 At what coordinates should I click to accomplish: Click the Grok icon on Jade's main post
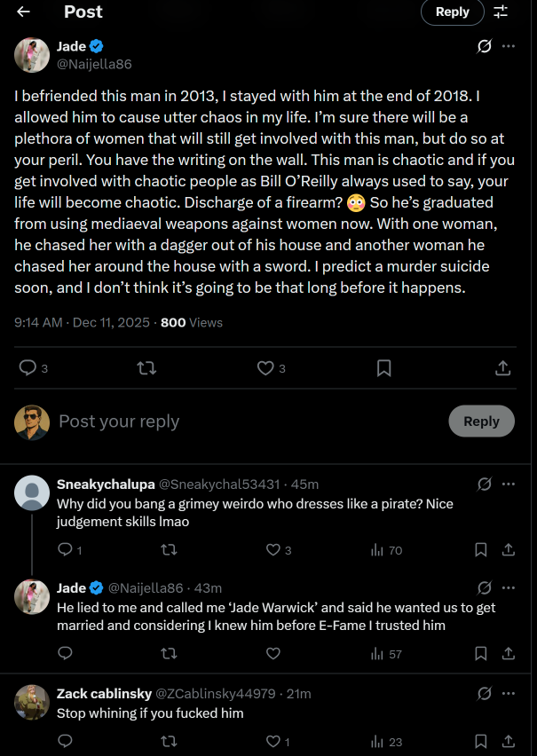[x=485, y=46]
